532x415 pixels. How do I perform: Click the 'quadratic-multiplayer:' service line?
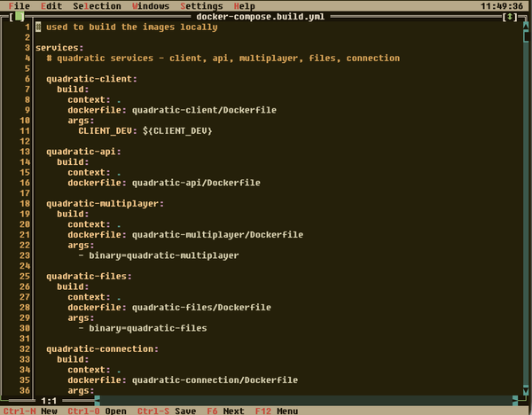pyautogui.click(x=105, y=204)
